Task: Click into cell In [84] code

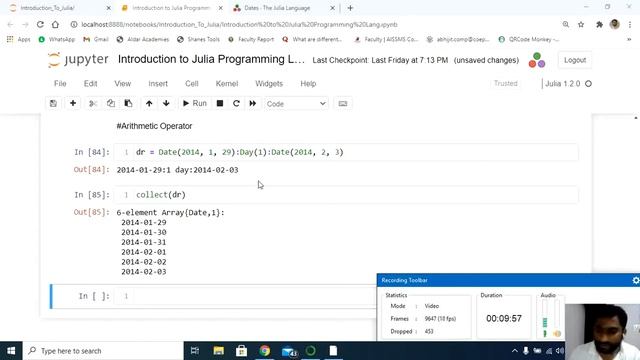Action: tap(346, 152)
